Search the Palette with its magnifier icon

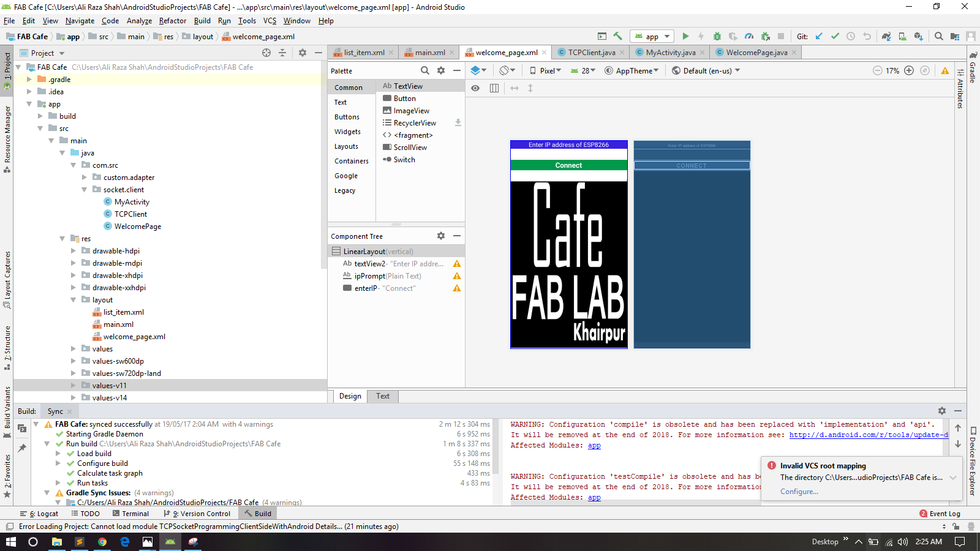[x=425, y=70]
